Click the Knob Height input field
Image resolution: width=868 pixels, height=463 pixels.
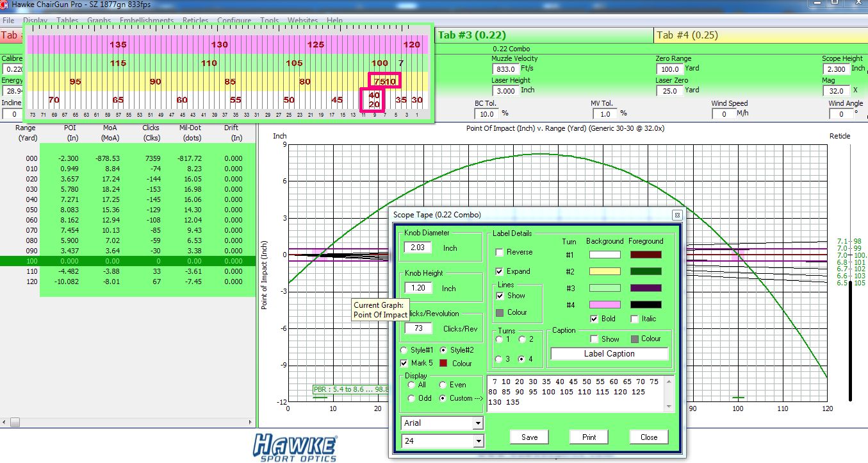click(417, 288)
